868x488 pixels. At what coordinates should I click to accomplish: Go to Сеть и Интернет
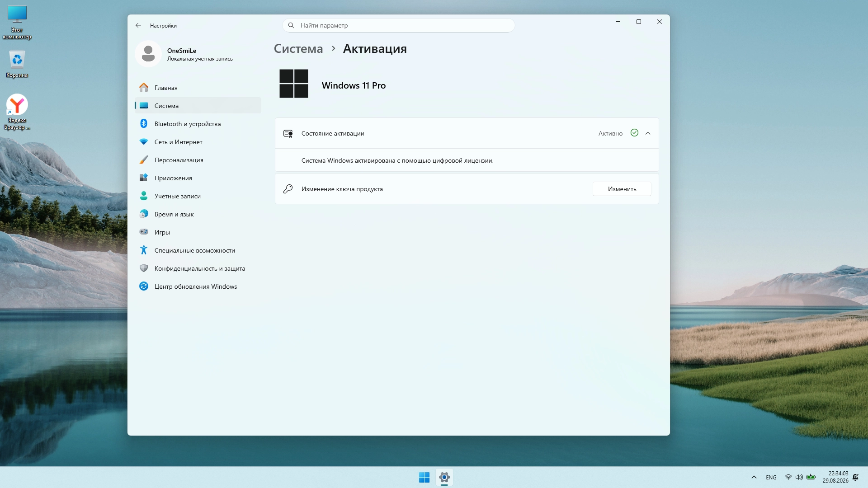point(198,142)
